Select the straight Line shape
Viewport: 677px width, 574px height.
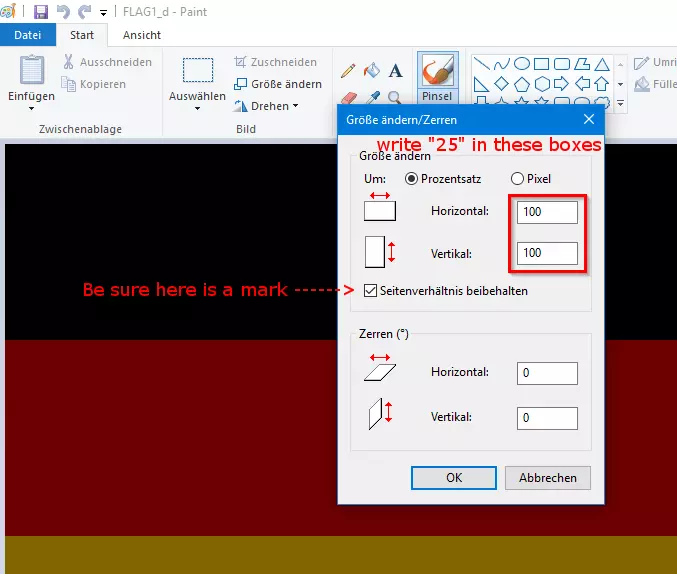tap(481, 64)
